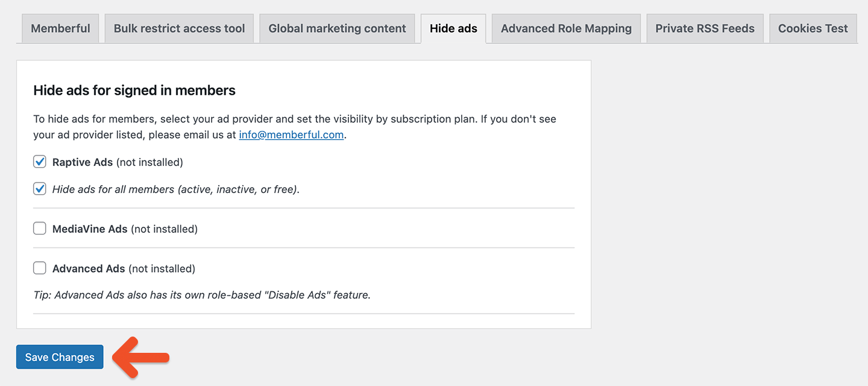Screen dimensions: 868x386
Task: Re-enable the all members ad hiding option
Action: click(39, 189)
